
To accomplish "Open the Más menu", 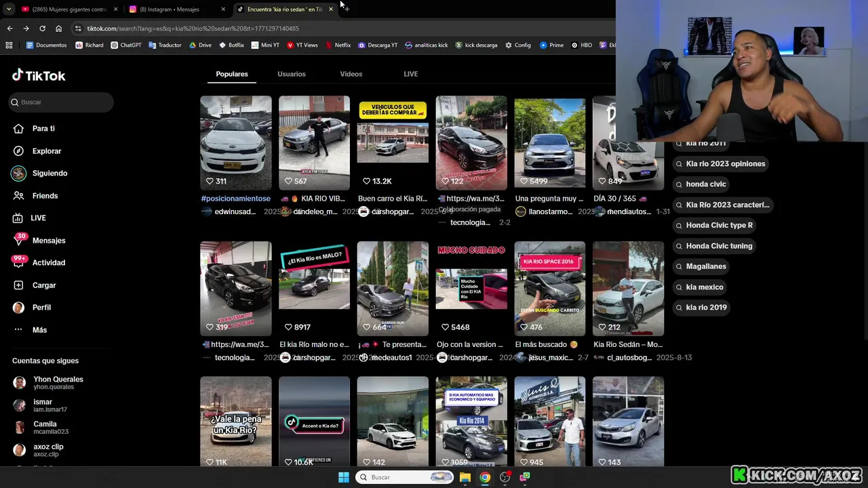I will click(x=39, y=330).
